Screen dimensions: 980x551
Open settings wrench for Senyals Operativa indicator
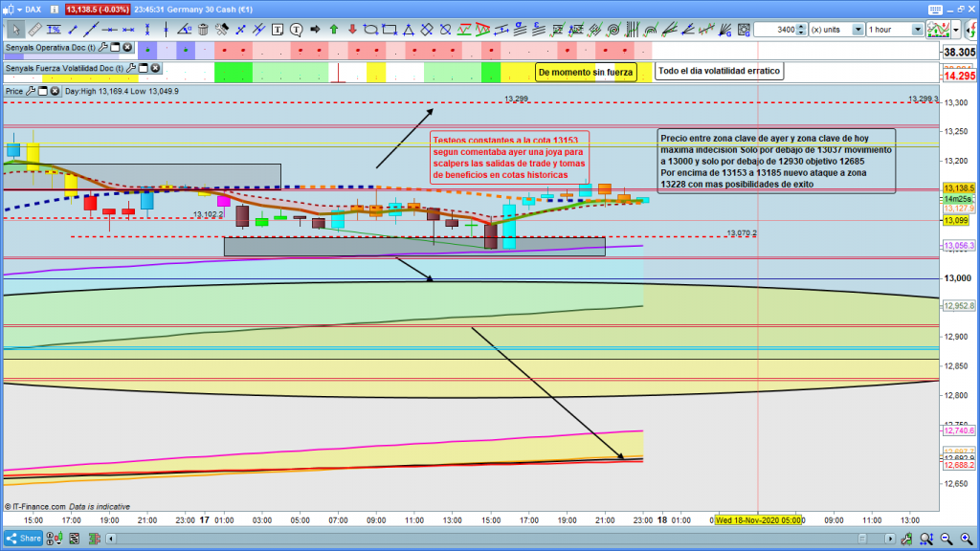point(101,47)
